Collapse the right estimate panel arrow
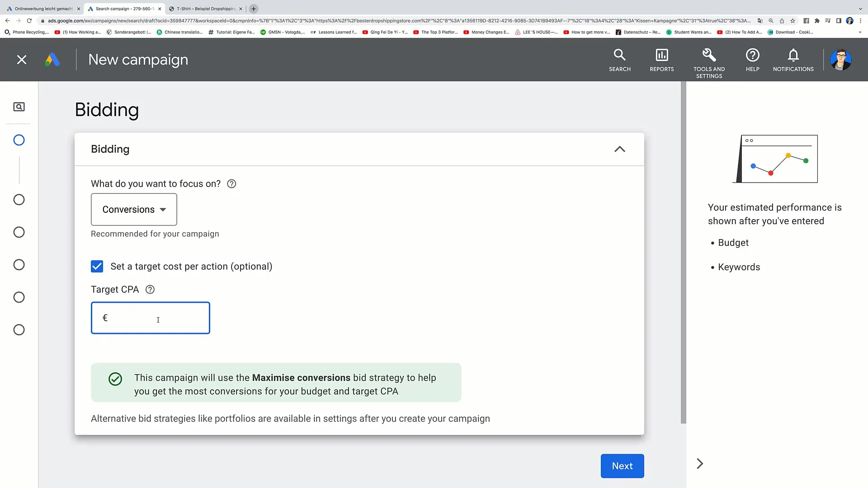868x488 pixels. 700,464
